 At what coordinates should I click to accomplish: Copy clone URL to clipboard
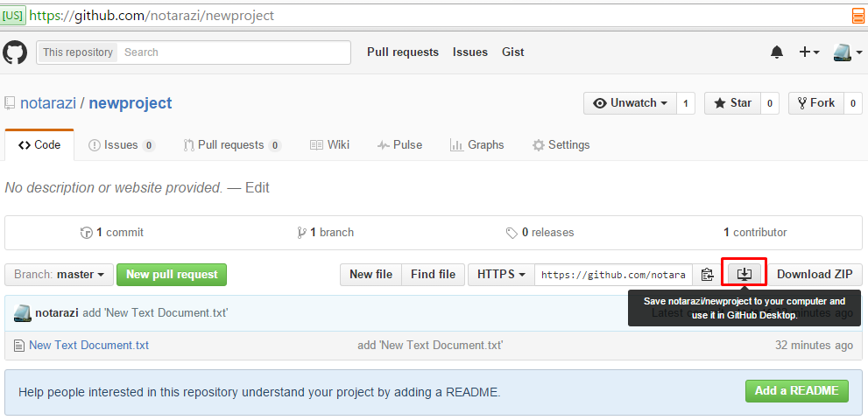(707, 275)
